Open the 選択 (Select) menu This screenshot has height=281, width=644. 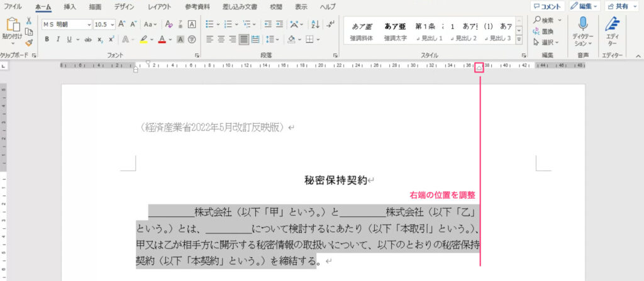coord(547,42)
